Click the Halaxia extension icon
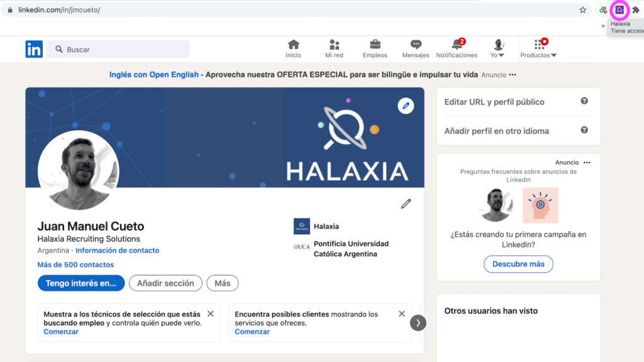Viewport: 644px width, 362px height. (619, 10)
